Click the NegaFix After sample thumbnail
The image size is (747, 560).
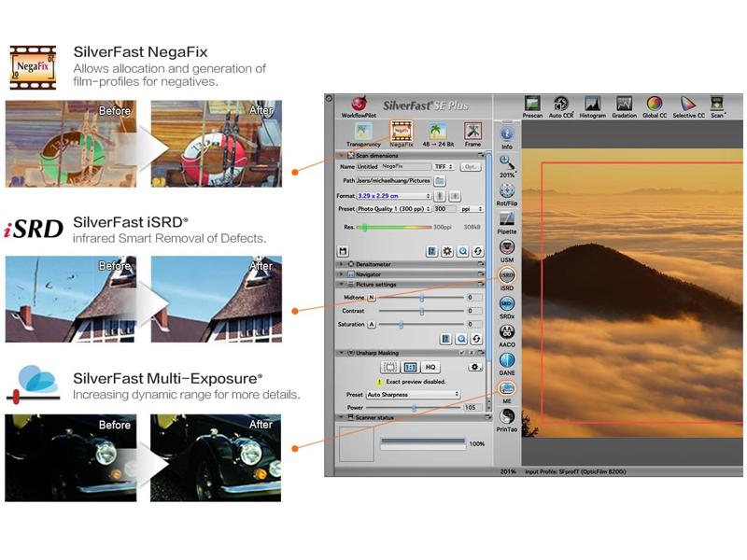point(217,144)
